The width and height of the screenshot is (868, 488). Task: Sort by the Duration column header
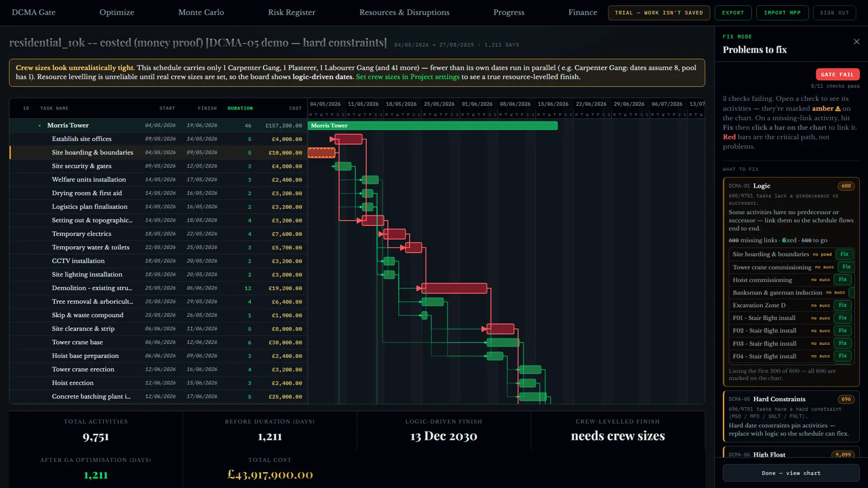tap(240, 108)
